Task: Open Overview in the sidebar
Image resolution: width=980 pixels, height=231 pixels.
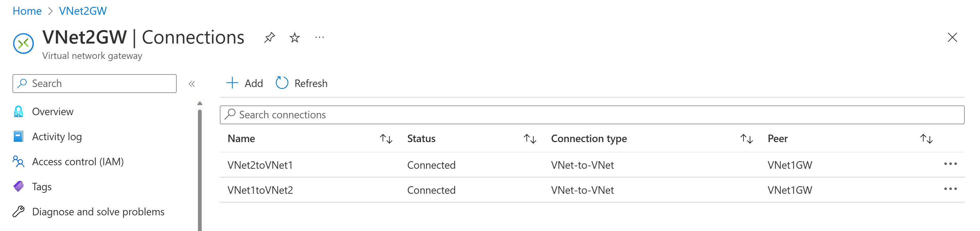Action: (53, 111)
